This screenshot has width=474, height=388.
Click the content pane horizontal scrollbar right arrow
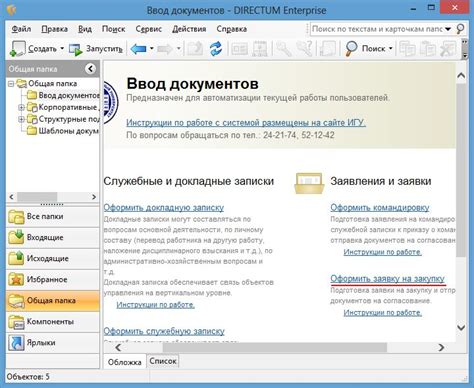tap(441, 347)
